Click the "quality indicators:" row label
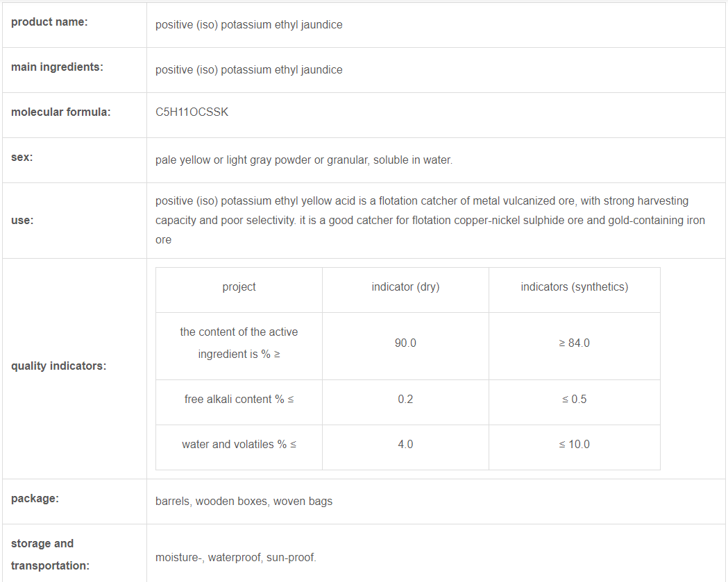Screen dimensions: 728x582 coord(59,366)
